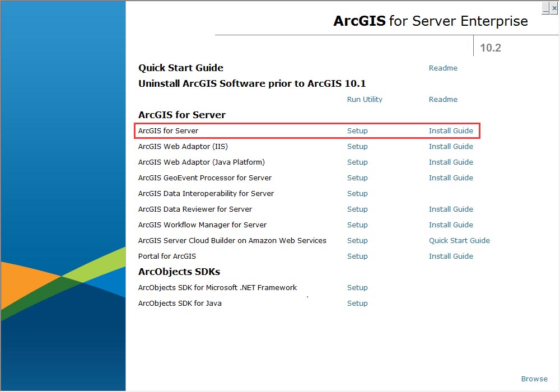This screenshot has width=560, height=392.
Task: Open Install Guide for Web Adaptor (Java Platform)
Action: point(451,162)
